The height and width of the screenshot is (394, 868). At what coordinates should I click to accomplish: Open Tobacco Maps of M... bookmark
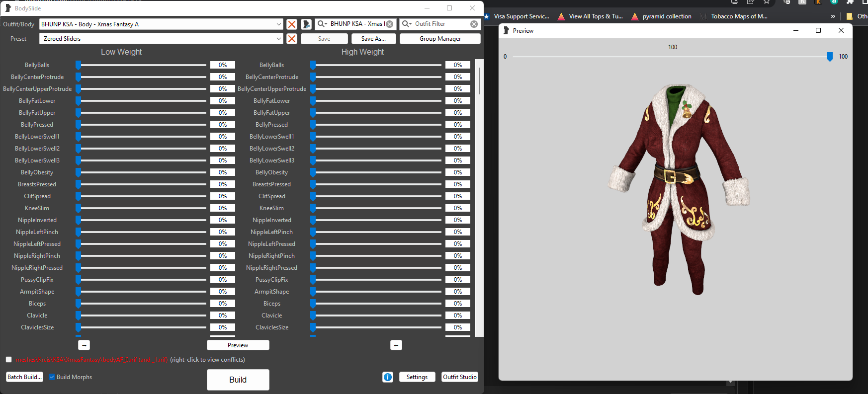pyautogui.click(x=734, y=16)
